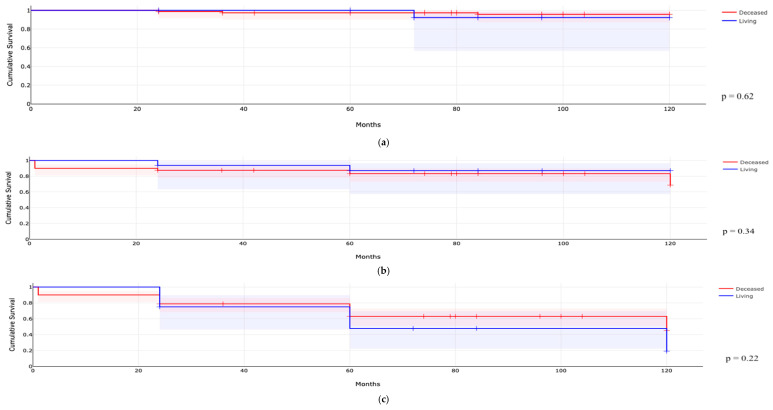Image resolution: width=773 pixels, height=410 pixels.
Task: Click the (b) subfigure label
Action: (x=383, y=271)
